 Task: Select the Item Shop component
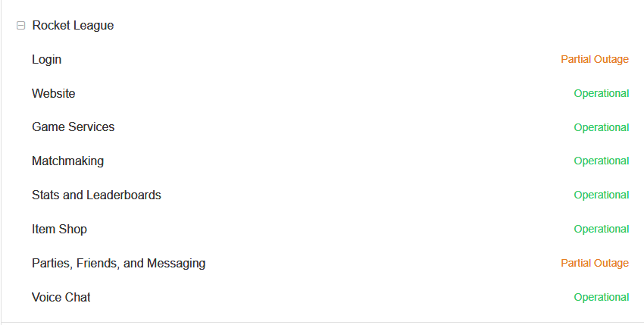coord(59,229)
